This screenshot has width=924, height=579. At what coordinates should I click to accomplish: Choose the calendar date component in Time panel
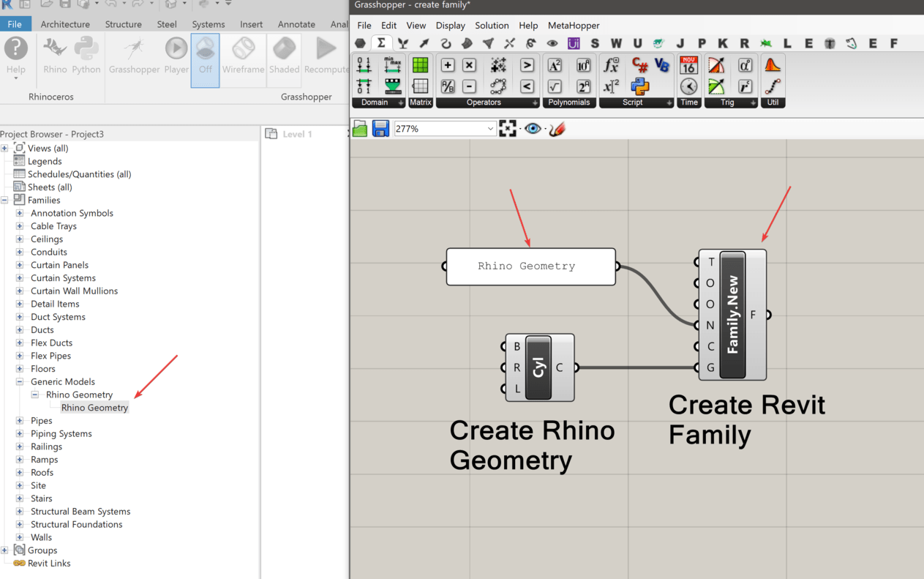coord(688,65)
